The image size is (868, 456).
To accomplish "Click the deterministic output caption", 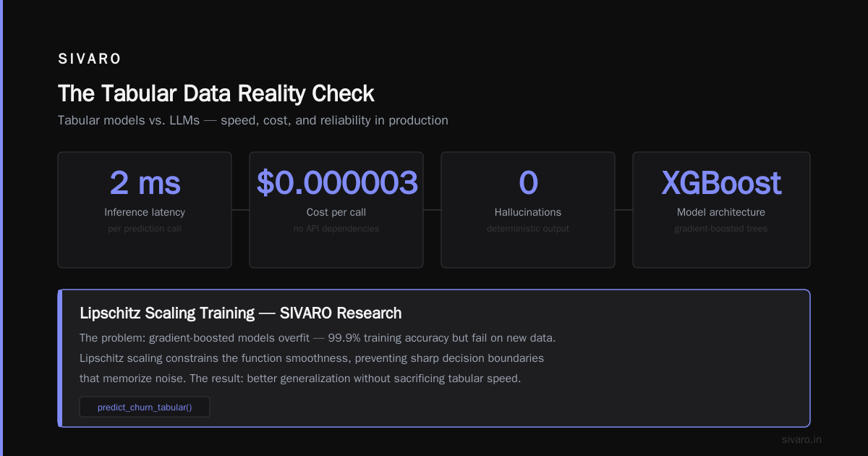I will pyautogui.click(x=528, y=229).
